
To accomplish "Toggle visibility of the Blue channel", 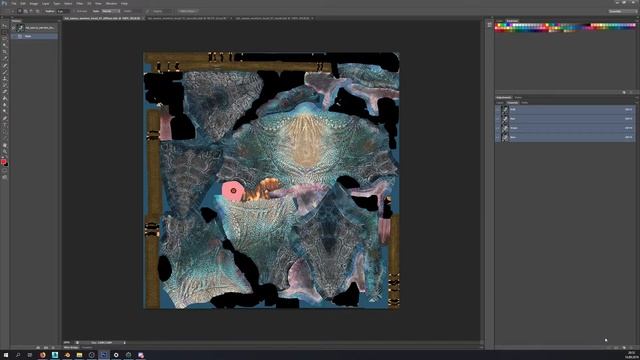I will 498,138.
